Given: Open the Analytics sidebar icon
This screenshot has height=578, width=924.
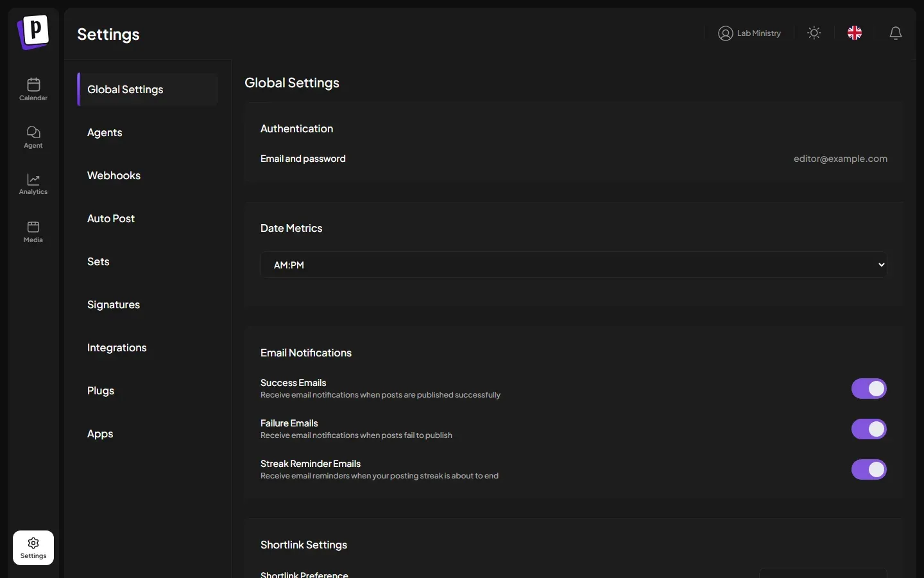Looking at the screenshot, I should pos(33,184).
